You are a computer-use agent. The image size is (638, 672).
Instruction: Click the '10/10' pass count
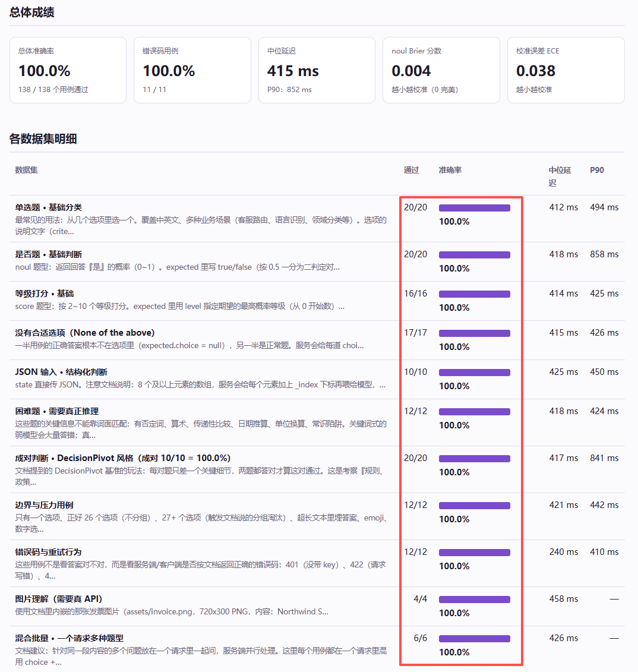416,372
